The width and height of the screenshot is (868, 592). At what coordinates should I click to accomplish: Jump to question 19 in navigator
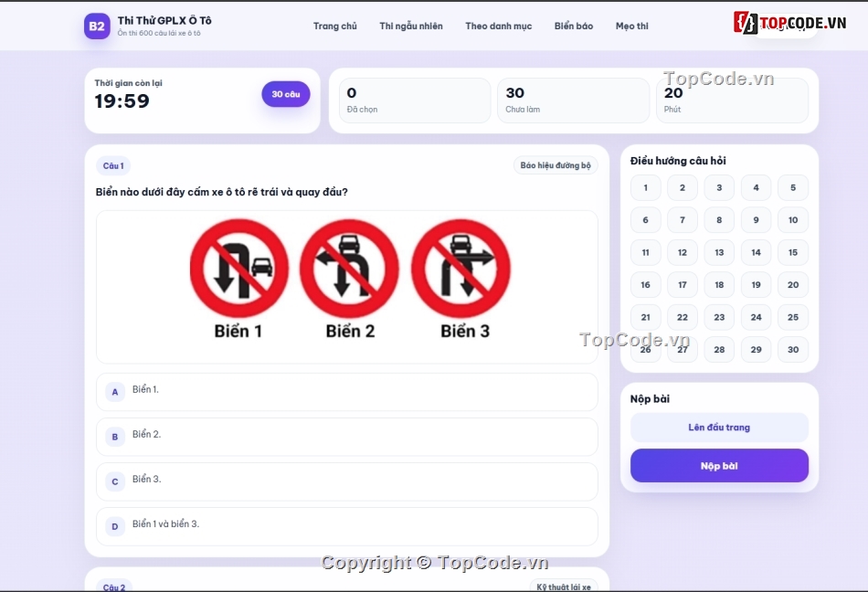pos(757,285)
